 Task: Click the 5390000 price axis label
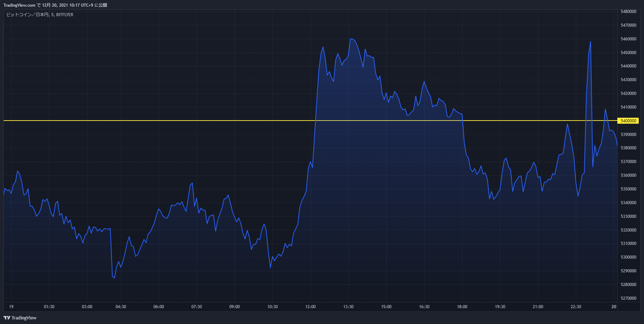coord(629,135)
